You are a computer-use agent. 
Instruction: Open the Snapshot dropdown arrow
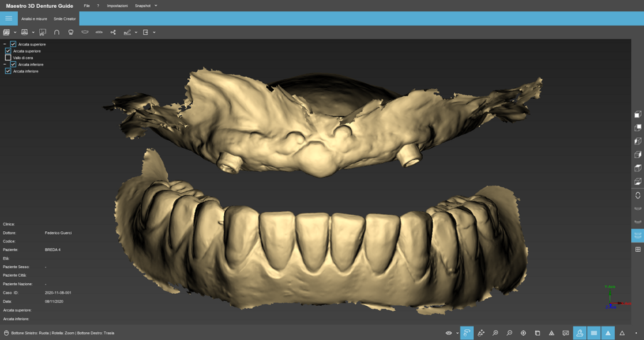156,6
